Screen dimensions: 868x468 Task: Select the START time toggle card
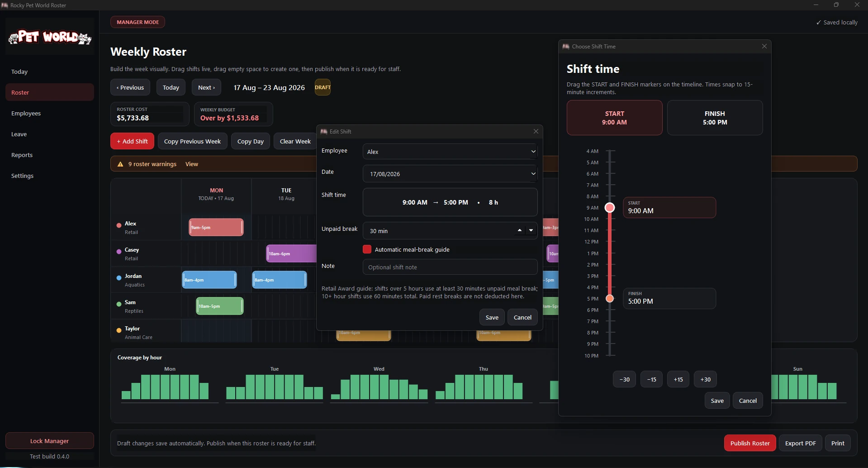click(614, 118)
